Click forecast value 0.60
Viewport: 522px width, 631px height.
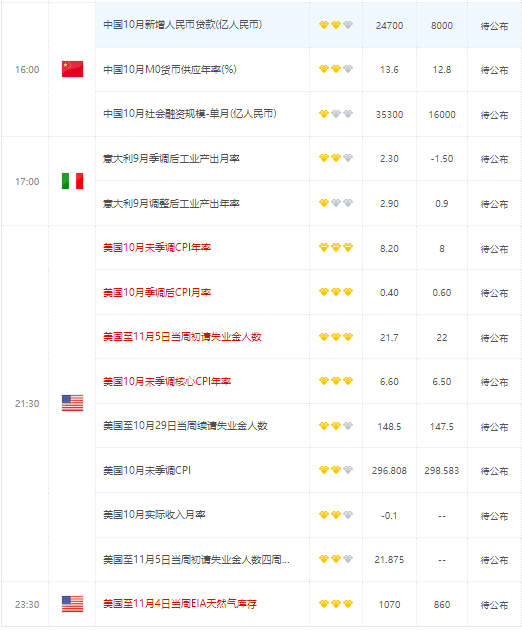tap(442, 293)
